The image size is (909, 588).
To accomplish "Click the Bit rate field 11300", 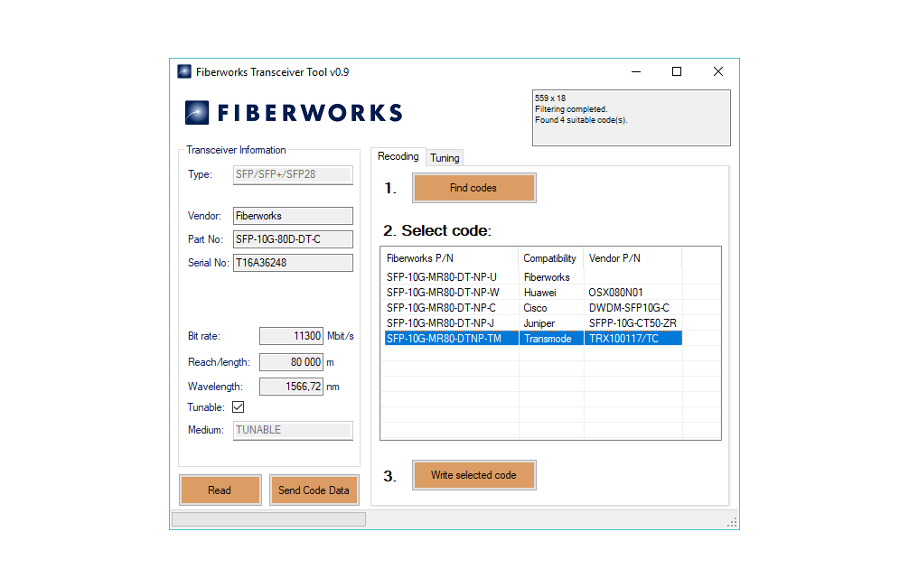I will [291, 336].
